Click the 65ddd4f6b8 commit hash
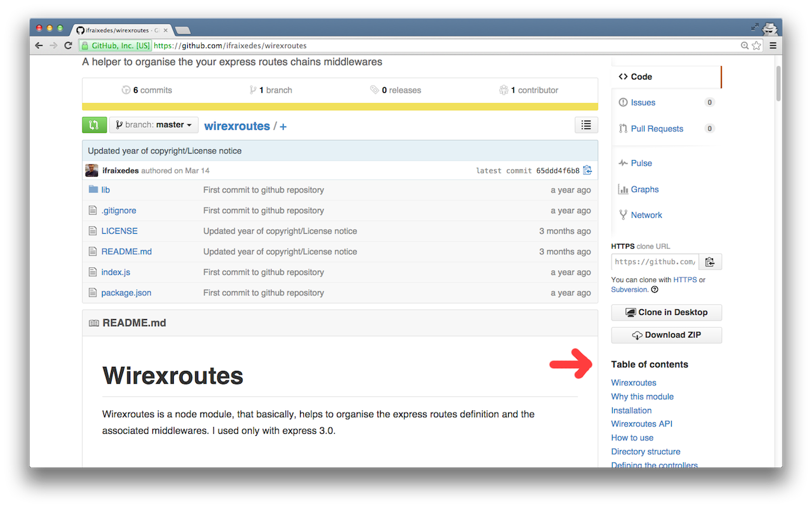812x508 pixels. [558, 171]
